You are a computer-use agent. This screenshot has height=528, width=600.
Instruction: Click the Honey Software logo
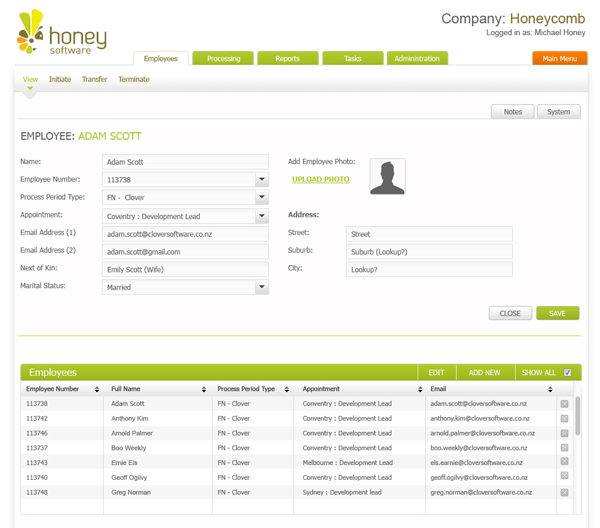[x=60, y=34]
